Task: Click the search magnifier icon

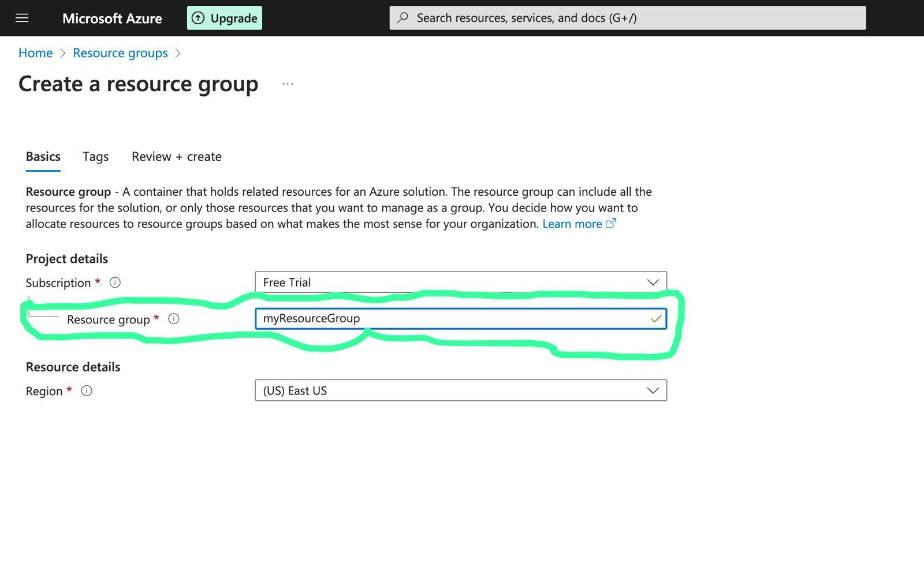Action: (403, 18)
